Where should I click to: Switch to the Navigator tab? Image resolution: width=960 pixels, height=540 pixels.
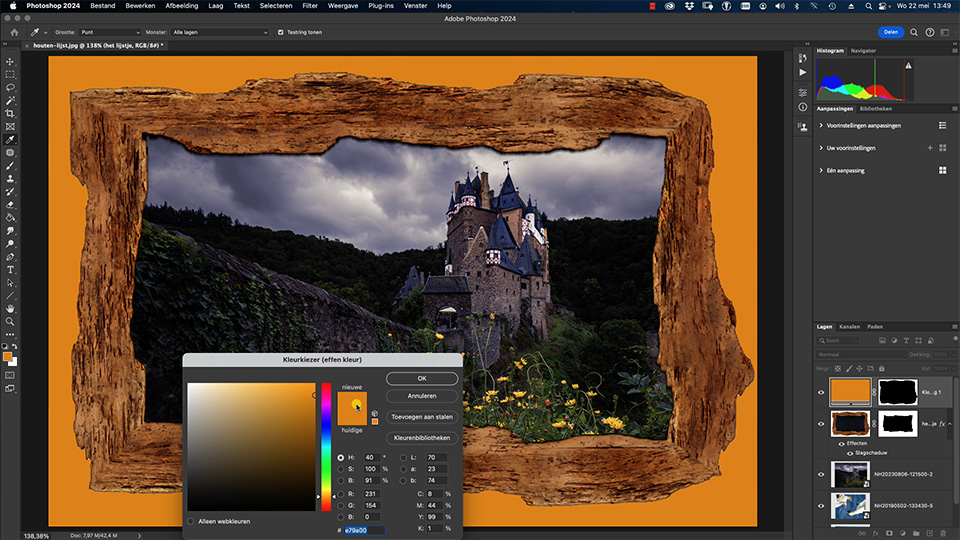[x=863, y=51]
